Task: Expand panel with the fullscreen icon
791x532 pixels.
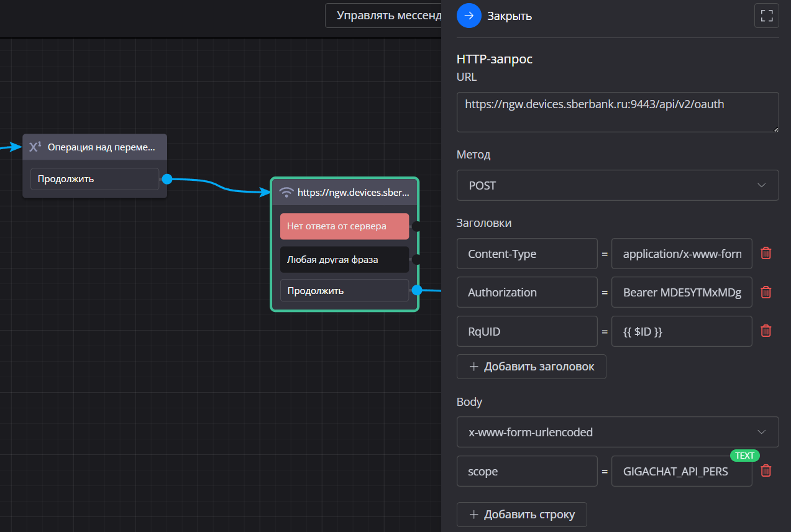Action: [766, 16]
